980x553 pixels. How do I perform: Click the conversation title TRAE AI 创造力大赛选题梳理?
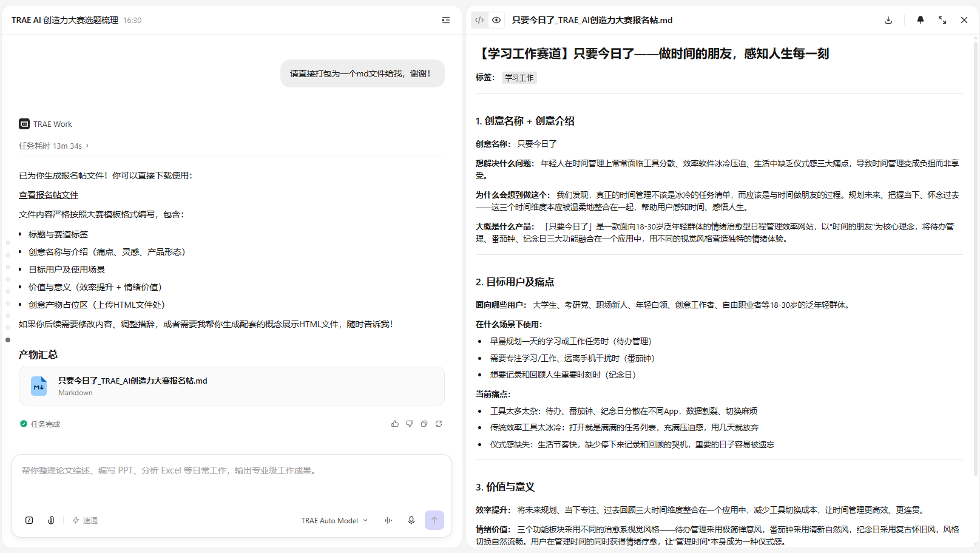click(x=65, y=20)
